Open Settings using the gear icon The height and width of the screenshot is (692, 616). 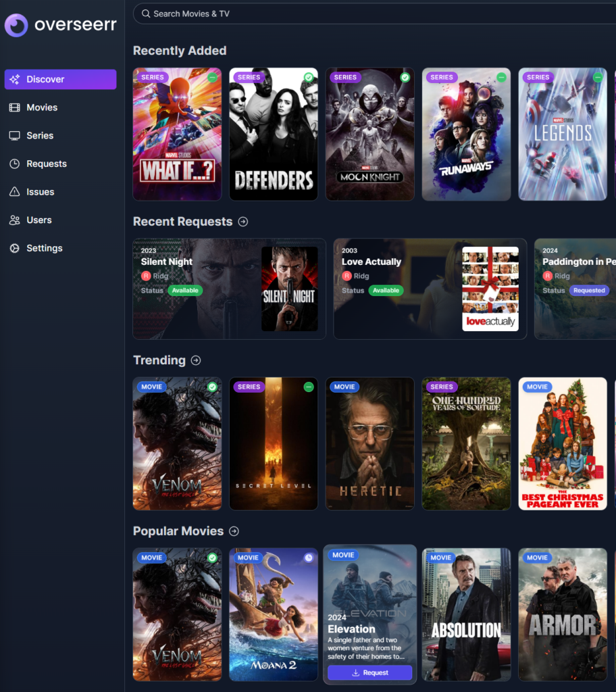(14, 248)
